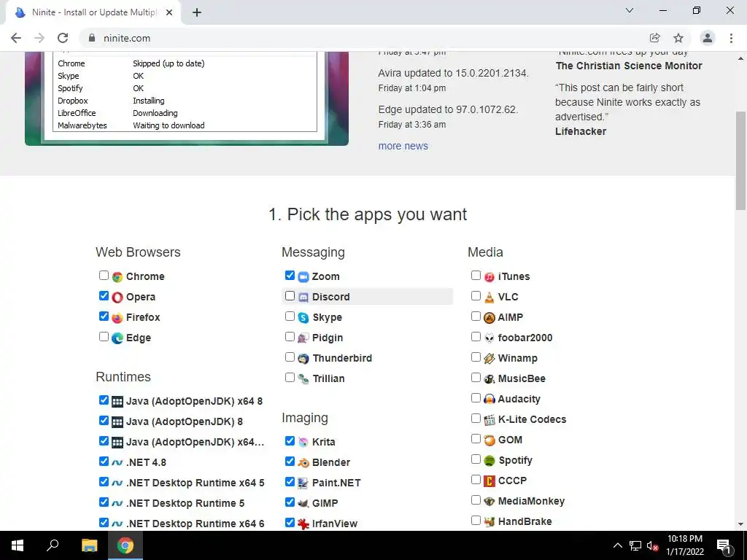This screenshot has height=560, width=747.
Task: Open the more news link
Action: pos(403,146)
